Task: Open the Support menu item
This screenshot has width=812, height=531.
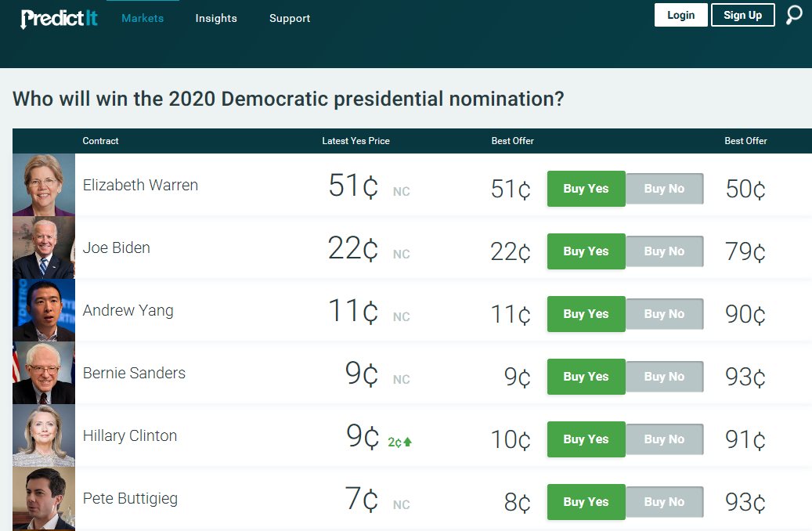Action: [x=290, y=18]
